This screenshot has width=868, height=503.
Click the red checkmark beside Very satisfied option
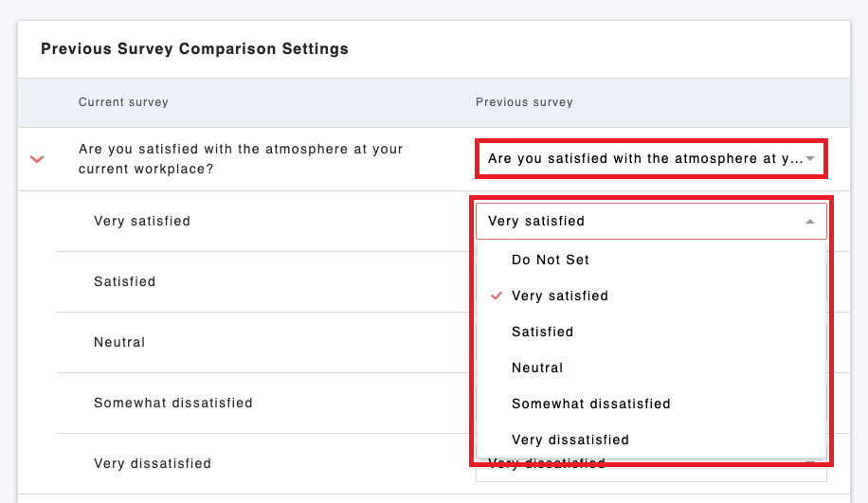coord(496,296)
